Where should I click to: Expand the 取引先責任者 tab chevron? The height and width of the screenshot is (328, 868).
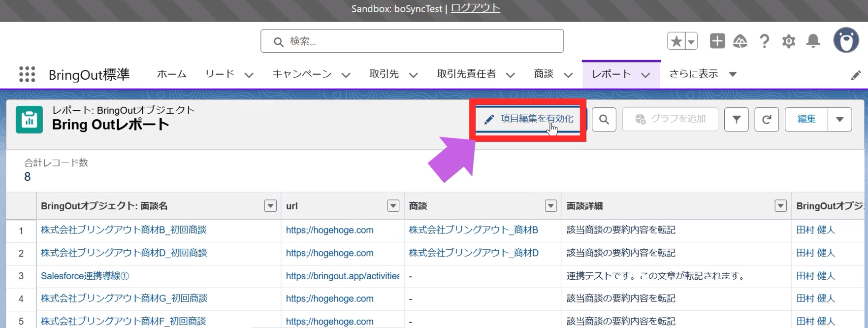click(511, 75)
